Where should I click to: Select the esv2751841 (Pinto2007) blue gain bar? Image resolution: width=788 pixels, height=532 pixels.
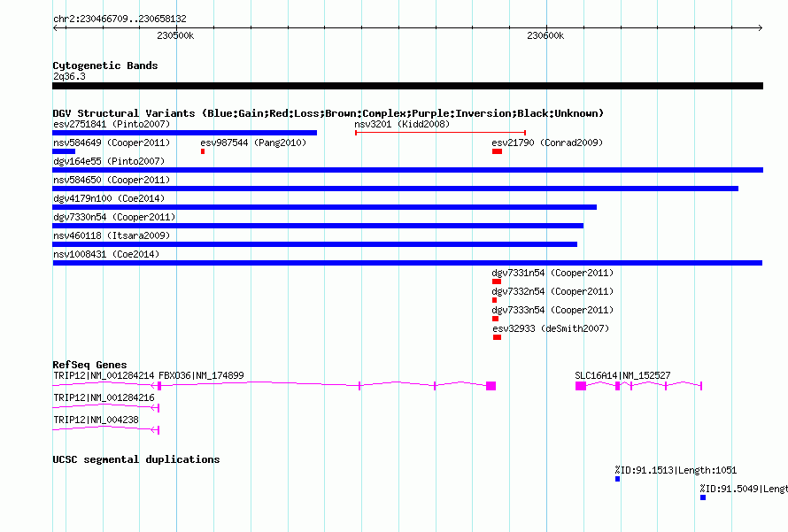click(184, 133)
